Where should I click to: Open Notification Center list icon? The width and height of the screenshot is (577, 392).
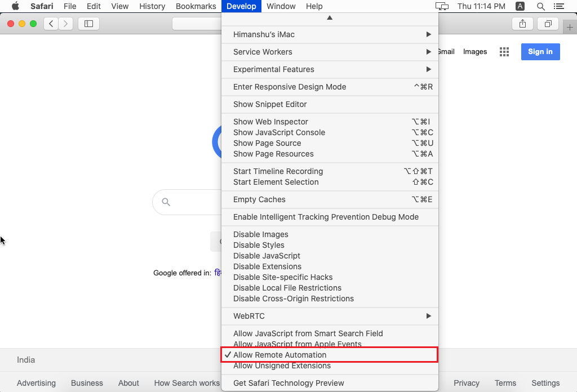(x=559, y=6)
